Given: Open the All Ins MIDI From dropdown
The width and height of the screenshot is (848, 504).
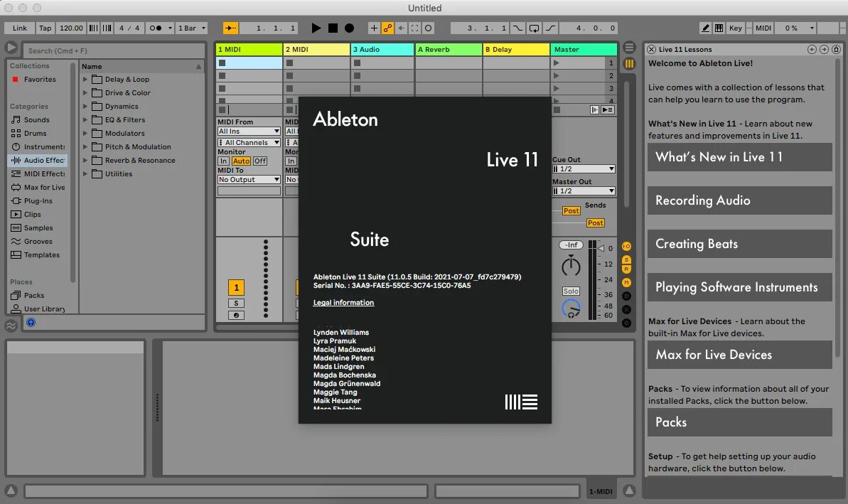Looking at the screenshot, I should click(249, 132).
